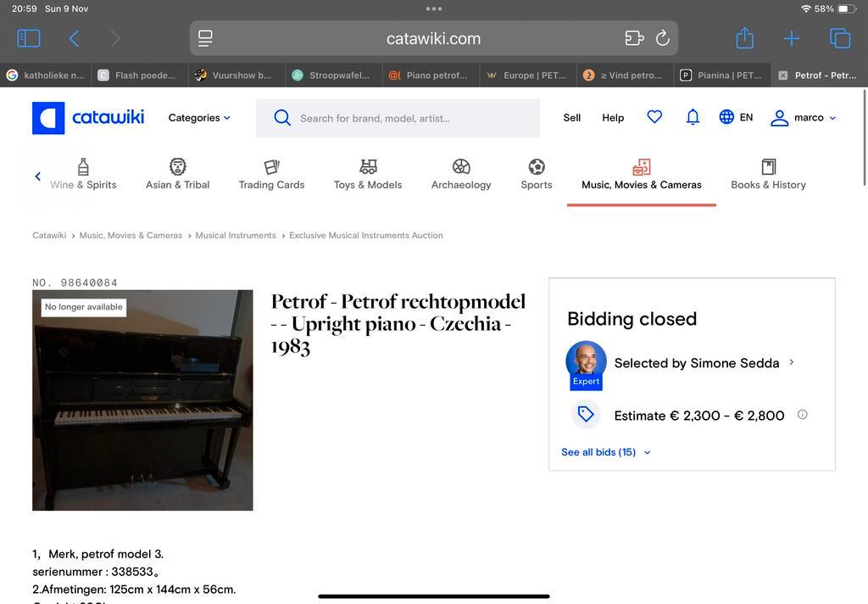
Task: Open the notifications bell icon
Action: click(x=693, y=117)
